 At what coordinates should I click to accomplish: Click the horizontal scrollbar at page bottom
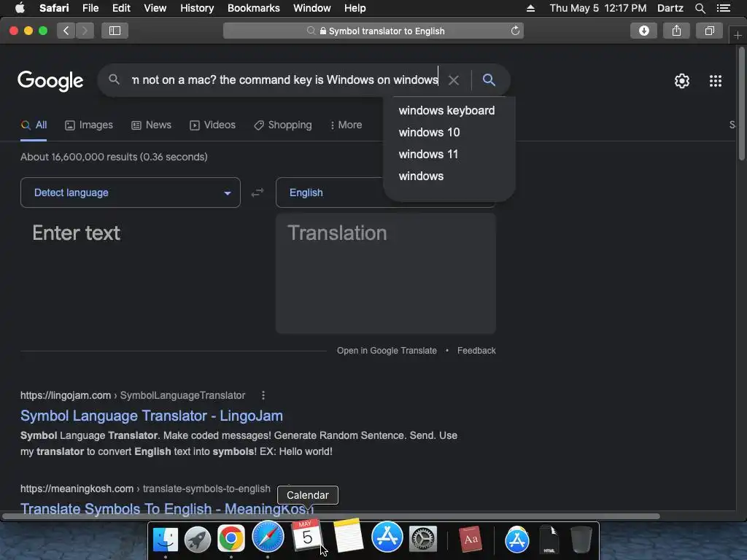pyautogui.click(x=331, y=516)
